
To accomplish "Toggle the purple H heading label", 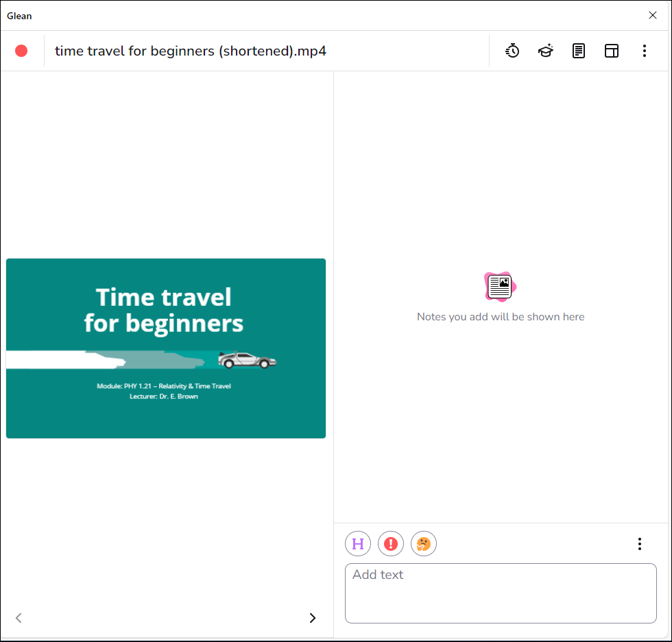I will (358, 544).
